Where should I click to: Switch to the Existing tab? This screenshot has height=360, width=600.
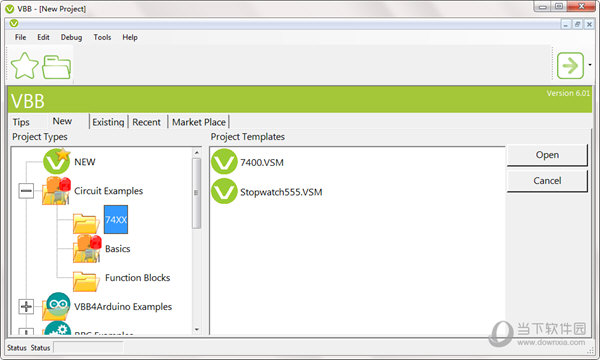108,122
